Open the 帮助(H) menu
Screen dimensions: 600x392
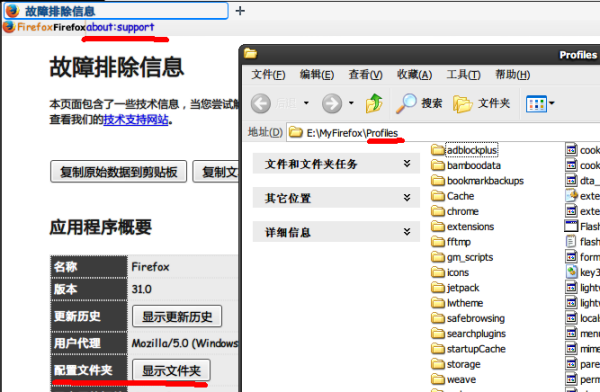coord(512,75)
